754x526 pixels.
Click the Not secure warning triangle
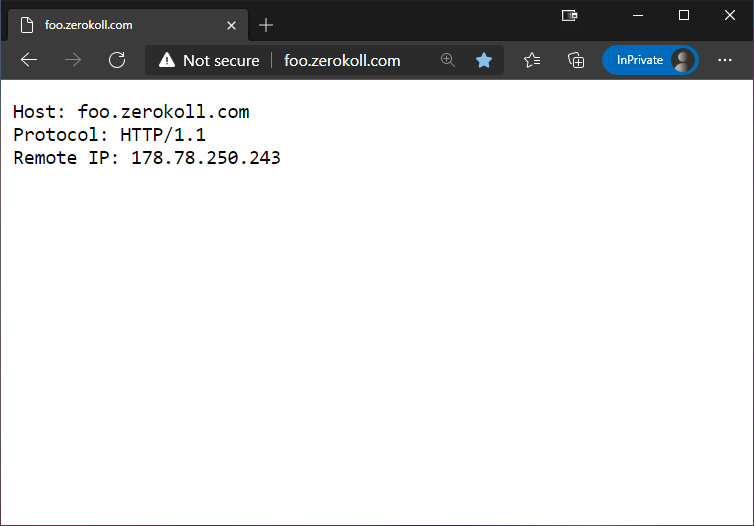pyautogui.click(x=166, y=60)
